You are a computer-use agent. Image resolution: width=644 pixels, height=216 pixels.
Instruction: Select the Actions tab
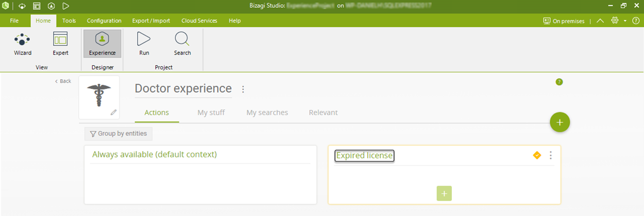point(157,113)
